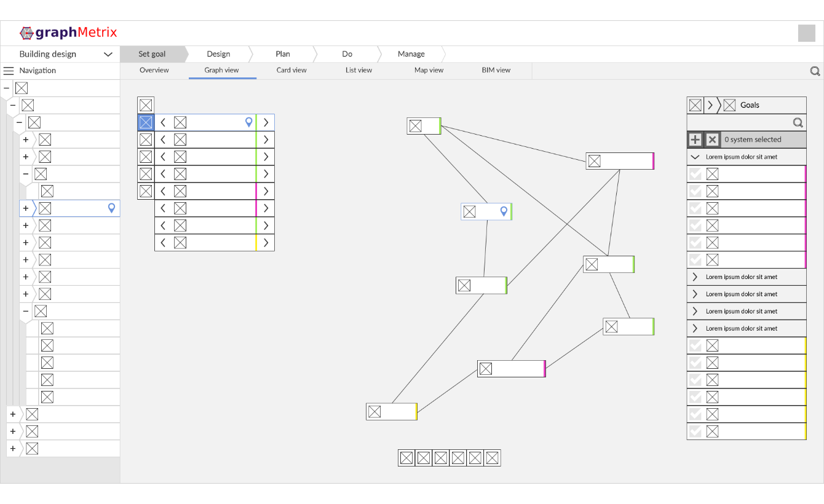Click the right chevron in the Goals panel header
This screenshot has height=504, width=824.
click(x=710, y=105)
